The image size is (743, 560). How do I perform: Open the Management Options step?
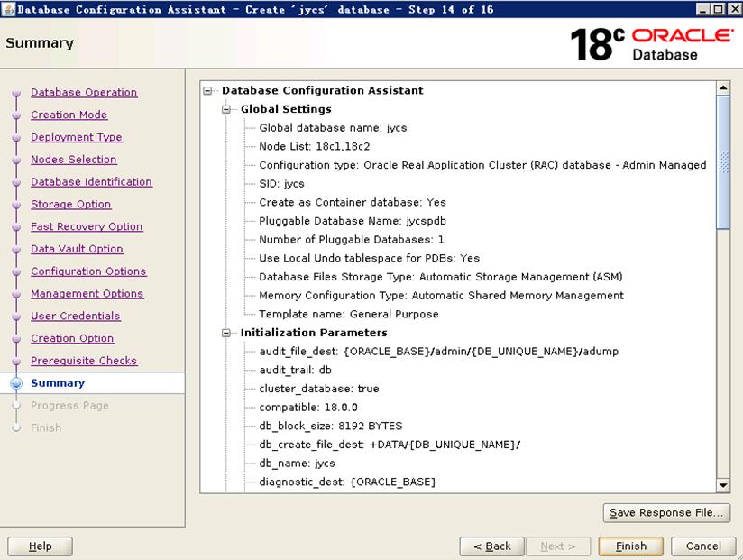87,294
